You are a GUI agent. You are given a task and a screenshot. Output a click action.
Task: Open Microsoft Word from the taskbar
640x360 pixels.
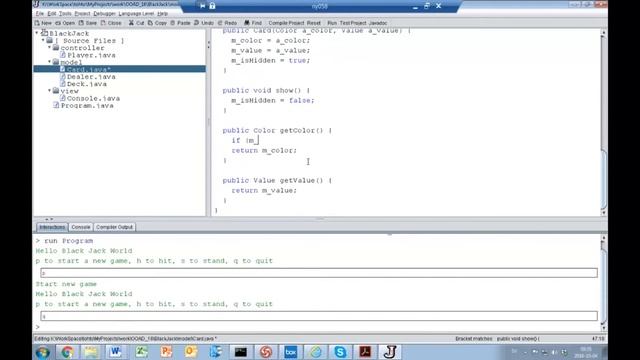click(x=116, y=352)
